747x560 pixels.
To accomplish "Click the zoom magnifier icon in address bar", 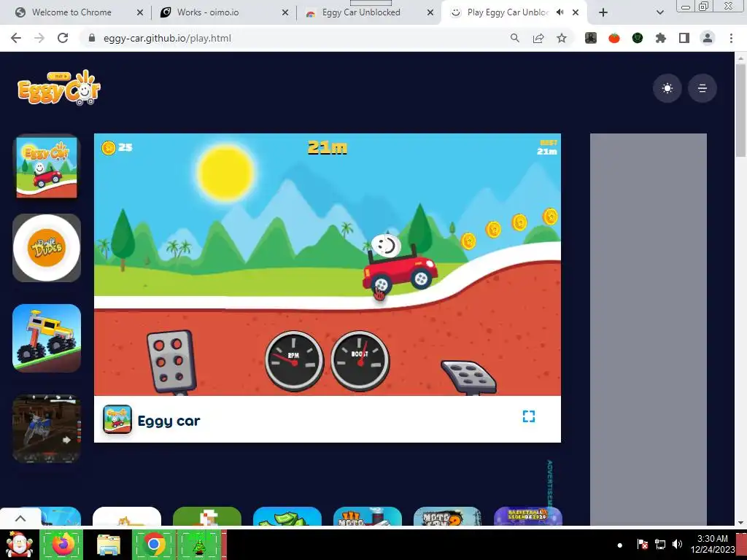I will click(x=515, y=38).
